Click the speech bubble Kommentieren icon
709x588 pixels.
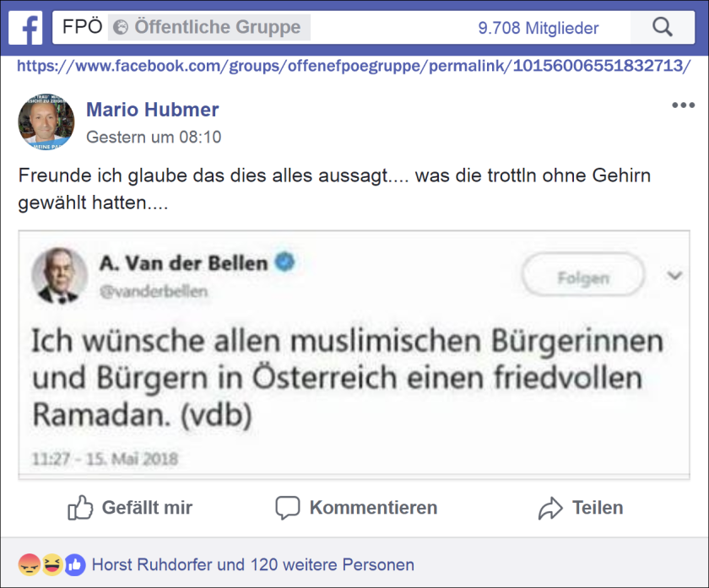[x=288, y=508]
